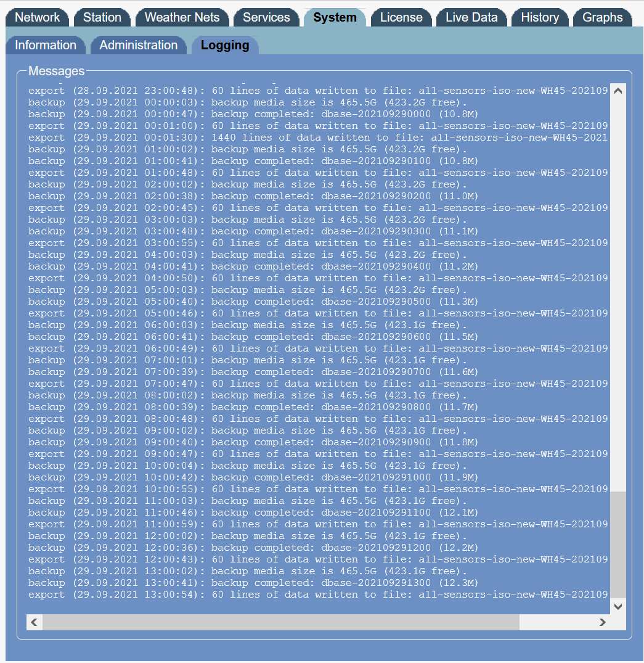Click the backup completed dbase-202109290500 line
The height and width of the screenshot is (663, 644).
(x=253, y=302)
